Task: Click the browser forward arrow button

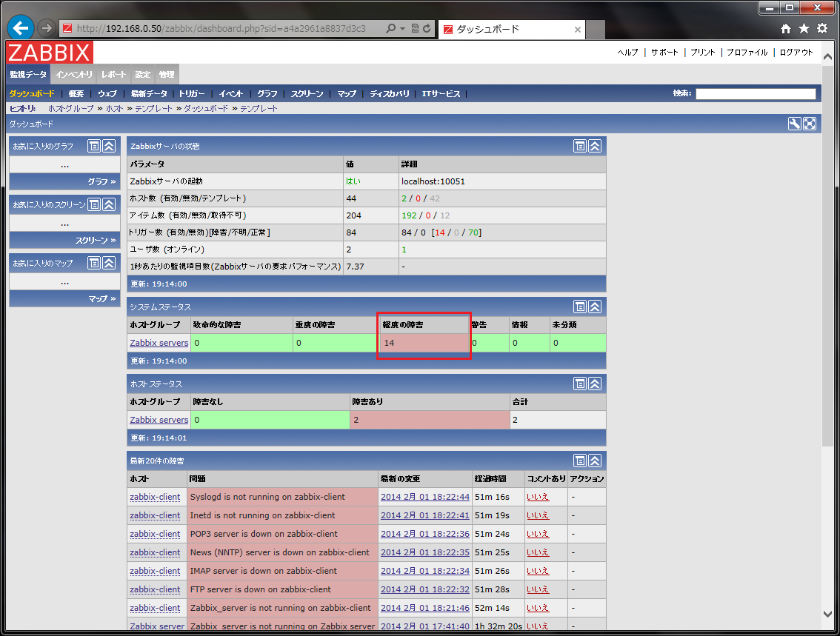Action: [47, 28]
